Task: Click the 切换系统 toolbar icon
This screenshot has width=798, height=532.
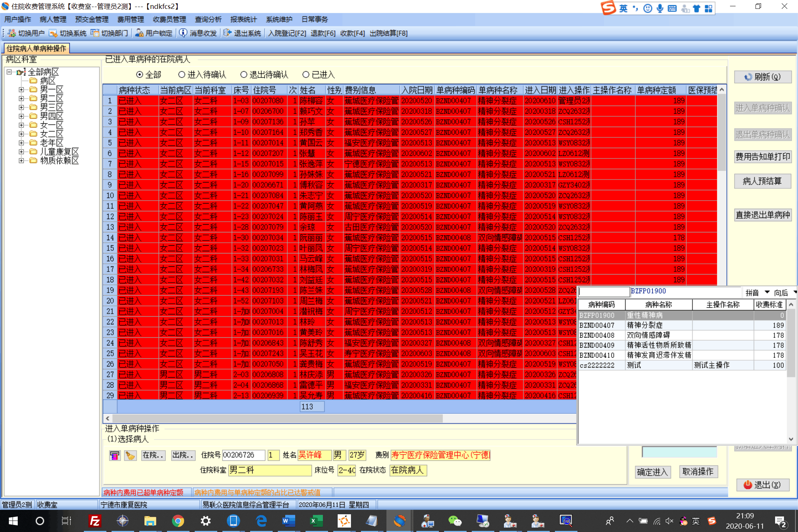Action: 53,33
